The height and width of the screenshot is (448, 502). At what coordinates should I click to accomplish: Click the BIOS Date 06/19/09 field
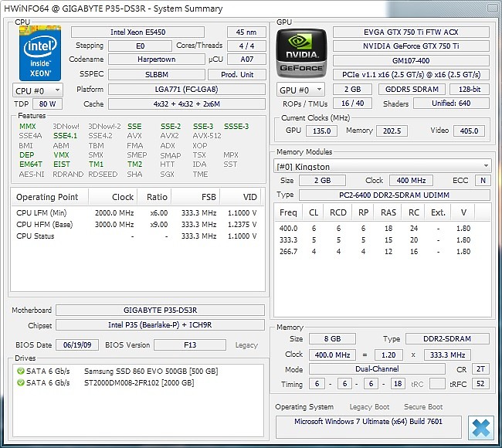coord(77,345)
